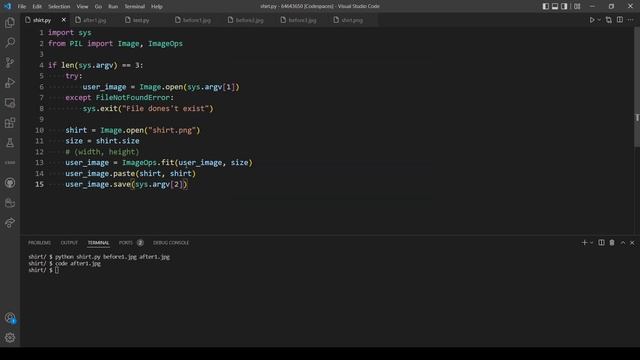Click 'ImageOps' in the line 2 import

coord(165,43)
